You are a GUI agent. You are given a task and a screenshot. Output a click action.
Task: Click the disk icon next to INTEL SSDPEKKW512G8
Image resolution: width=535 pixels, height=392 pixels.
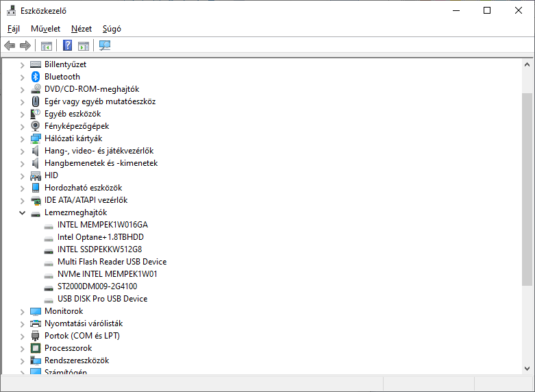click(x=49, y=251)
